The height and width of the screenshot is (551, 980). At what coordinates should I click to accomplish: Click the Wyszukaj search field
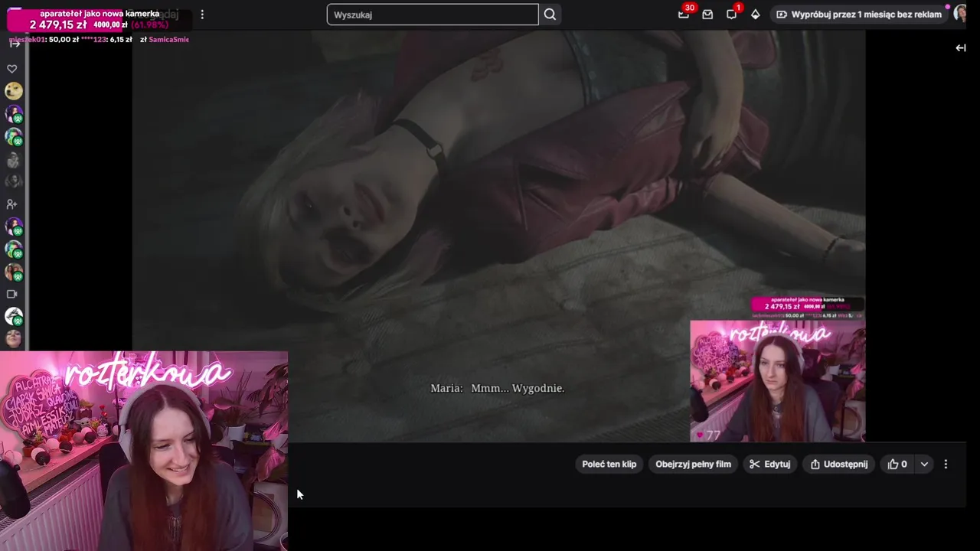[x=433, y=15]
